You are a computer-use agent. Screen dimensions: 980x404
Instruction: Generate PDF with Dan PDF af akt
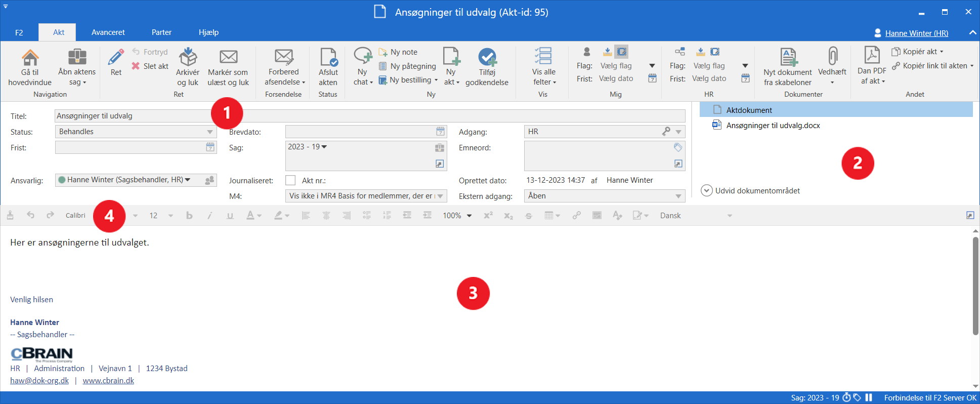872,66
